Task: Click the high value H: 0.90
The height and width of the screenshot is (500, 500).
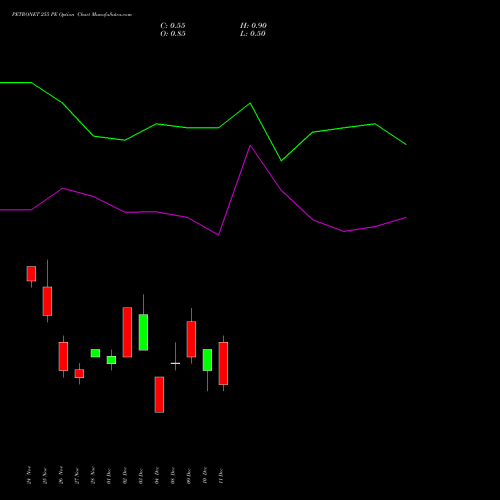Action: [253, 26]
